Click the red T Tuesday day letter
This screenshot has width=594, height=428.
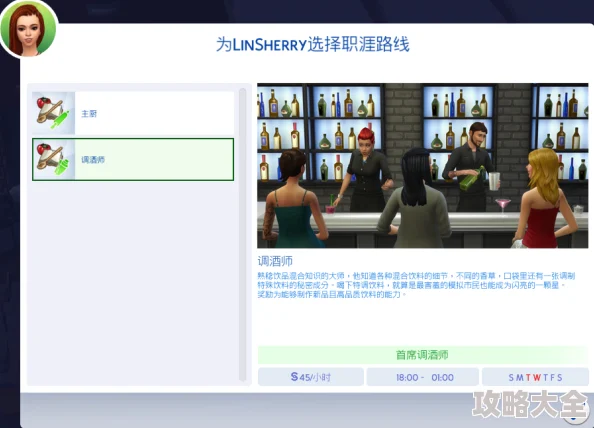point(528,377)
